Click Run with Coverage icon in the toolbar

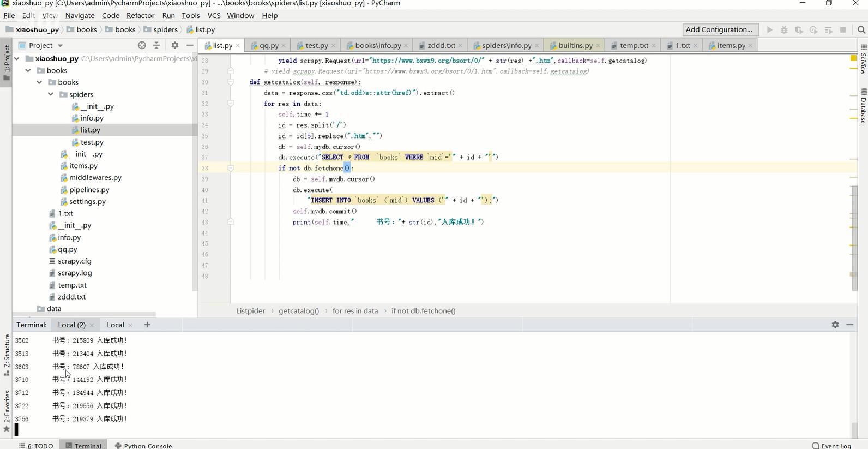799,29
